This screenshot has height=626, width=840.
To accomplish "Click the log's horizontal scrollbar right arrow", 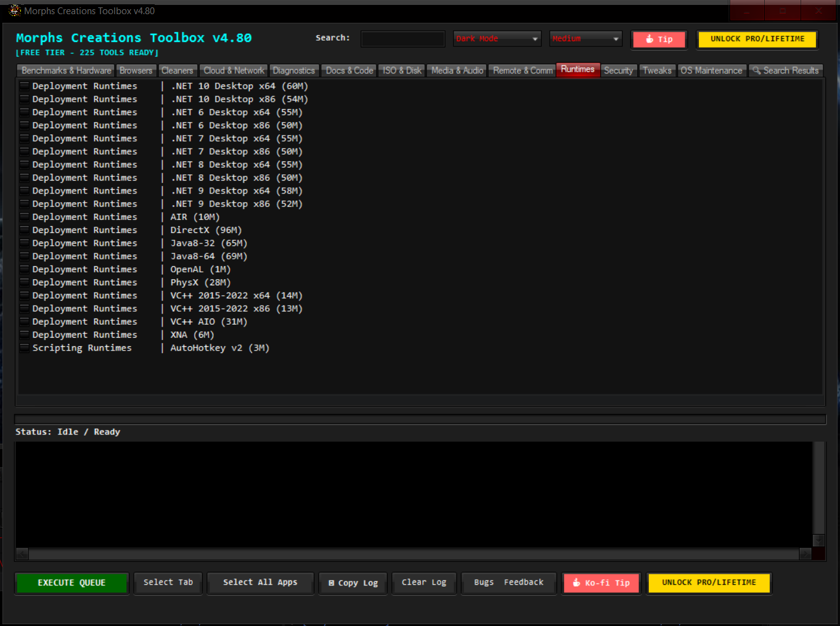I will 805,554.
